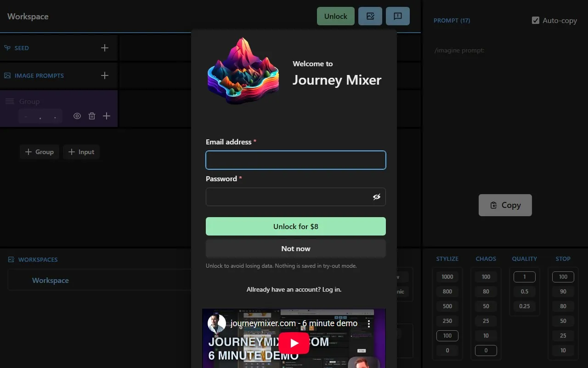The width and height of the screenshot is (588, 368).
Task: Show the password using the eye icon
Action: pos(377,197)
